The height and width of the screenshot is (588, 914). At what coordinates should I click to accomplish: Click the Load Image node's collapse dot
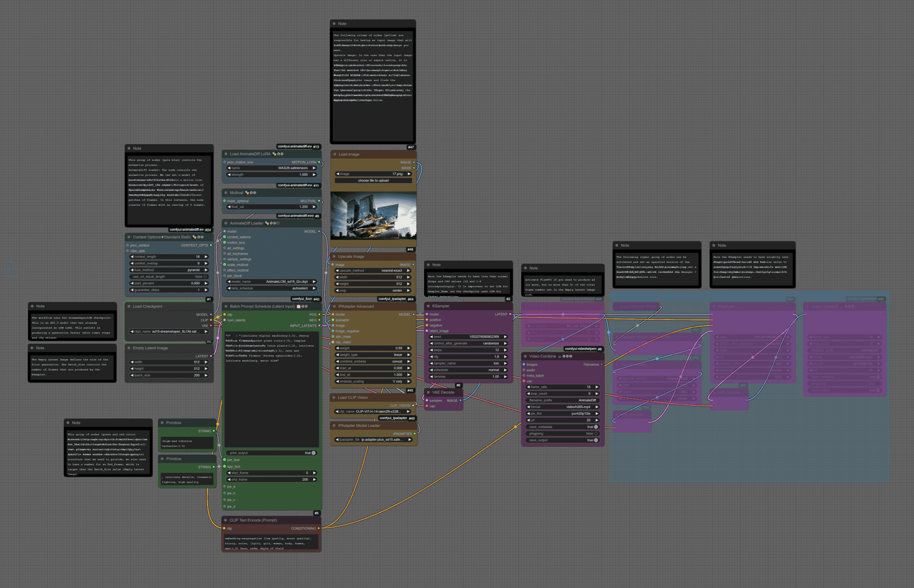[335, 154]
